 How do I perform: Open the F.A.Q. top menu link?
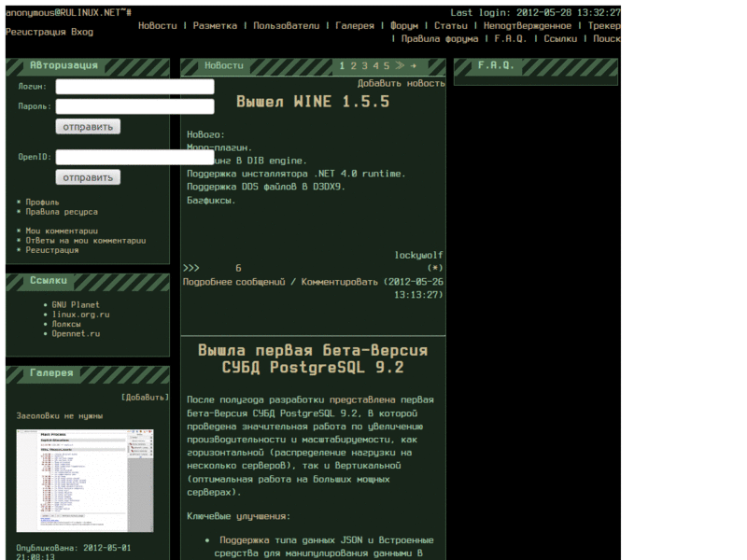click(x=510, y=38)
